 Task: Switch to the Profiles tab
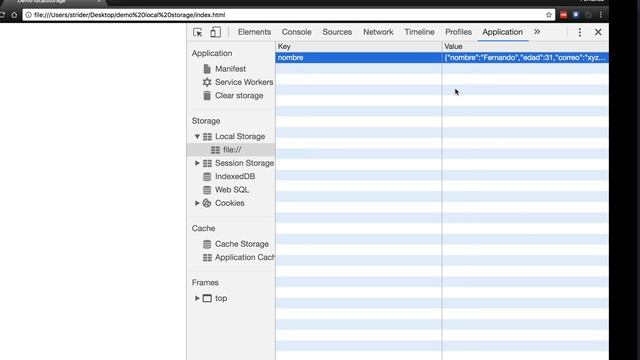click(x=458, y=32)
